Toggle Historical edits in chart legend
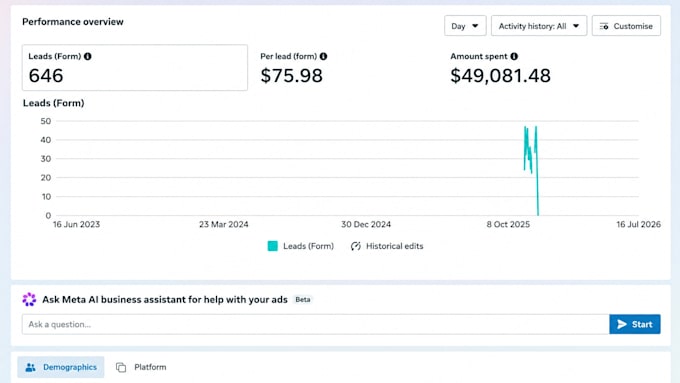 click(387, 246)
